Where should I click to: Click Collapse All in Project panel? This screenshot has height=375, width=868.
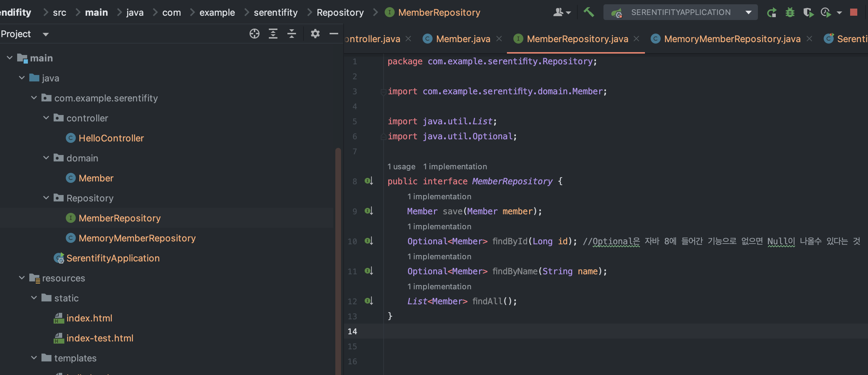tap(292, 34)
